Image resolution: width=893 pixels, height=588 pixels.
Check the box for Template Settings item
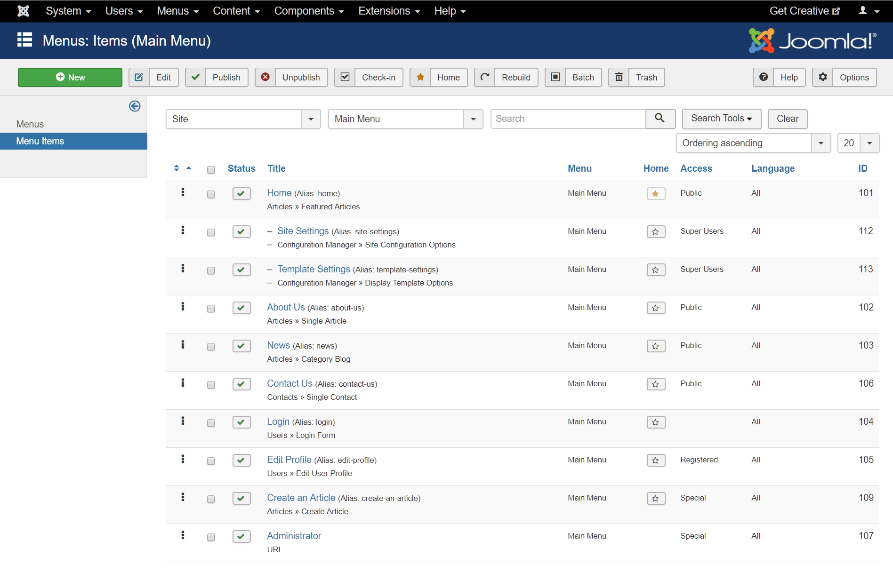[x=211, y=270]
